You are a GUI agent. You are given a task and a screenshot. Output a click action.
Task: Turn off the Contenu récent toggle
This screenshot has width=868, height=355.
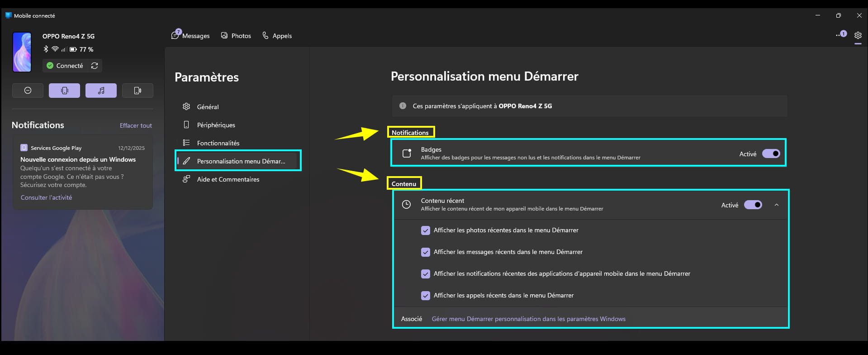(753, 205)
